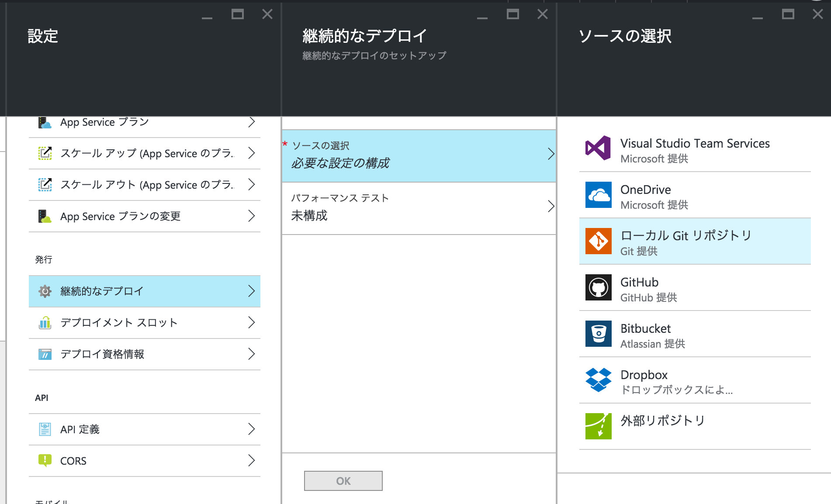This screenshot has height=504, width=831.
Task: Click the スケール アップ icon
Action: tap(45, 153)
